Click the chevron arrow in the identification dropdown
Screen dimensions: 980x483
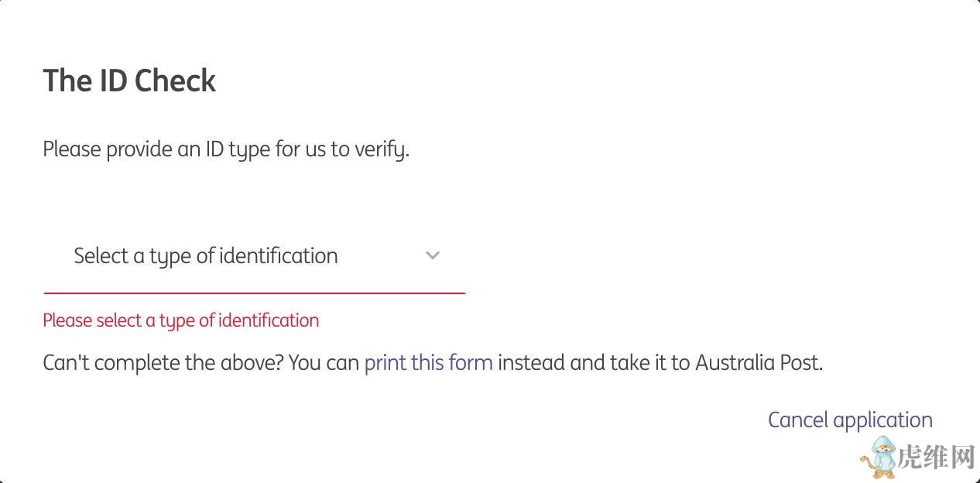click(x=433, y=255)
